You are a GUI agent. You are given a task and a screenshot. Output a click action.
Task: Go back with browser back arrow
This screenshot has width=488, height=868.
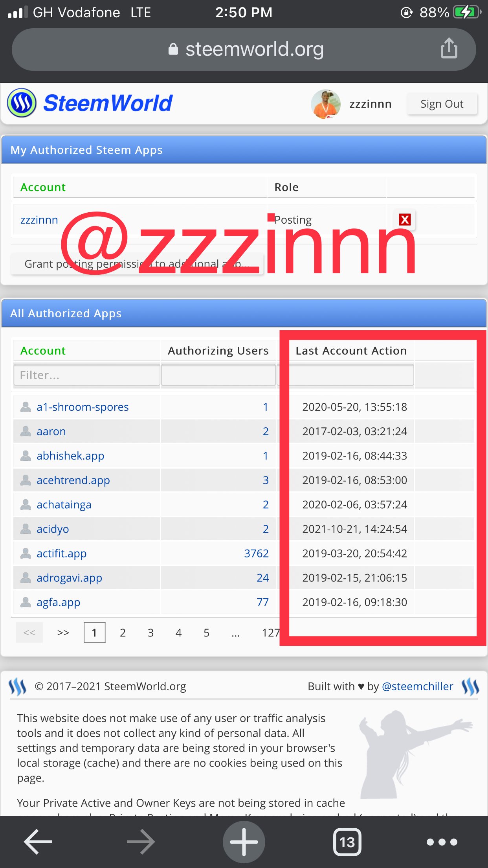[x=38, y=842]
